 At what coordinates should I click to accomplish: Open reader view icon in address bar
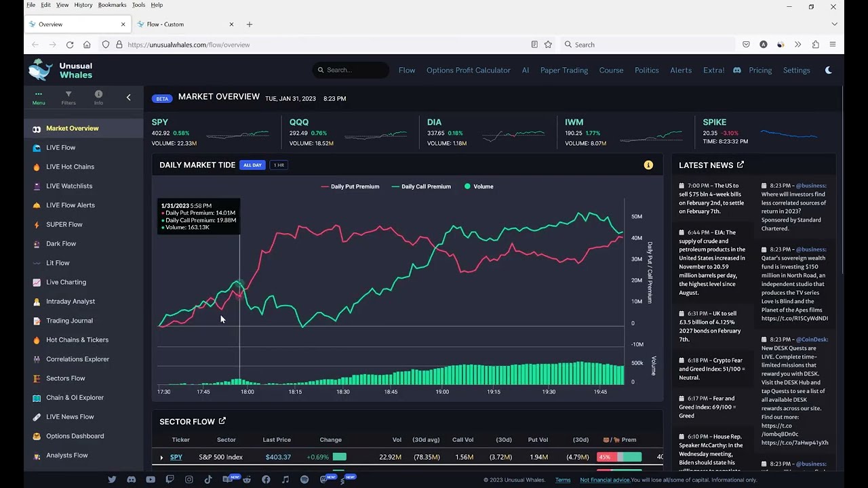534,44
